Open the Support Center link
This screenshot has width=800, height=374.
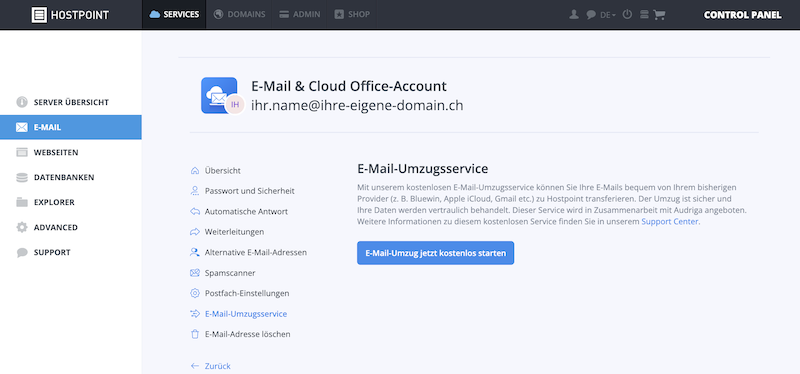click(670, 221)
